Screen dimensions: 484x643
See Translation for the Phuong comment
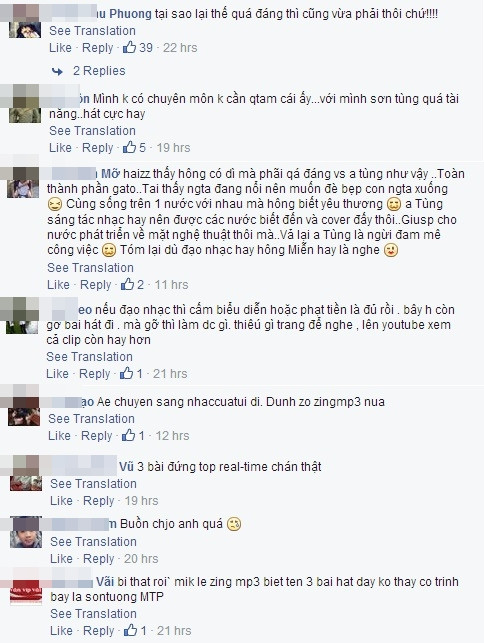92,31
